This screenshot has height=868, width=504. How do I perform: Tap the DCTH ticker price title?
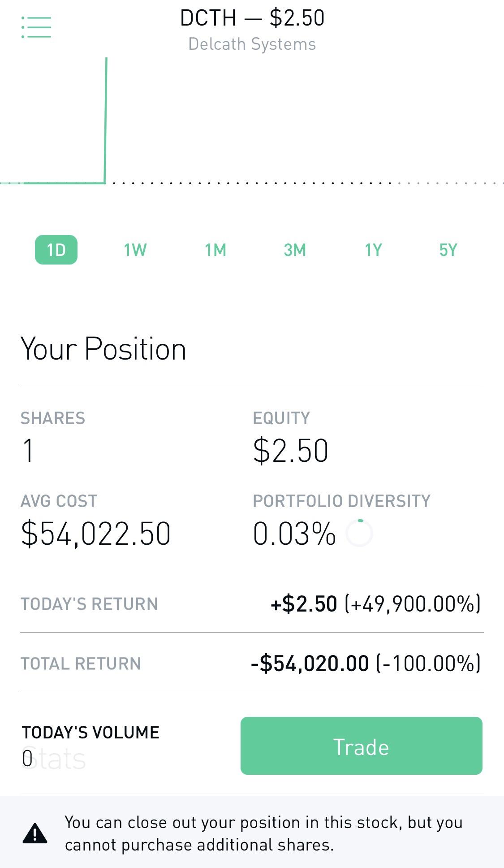(x=252, y=18)
